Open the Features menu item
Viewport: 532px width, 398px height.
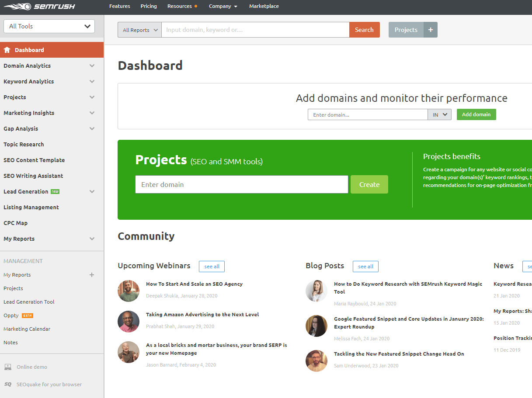tap(120, 6)
